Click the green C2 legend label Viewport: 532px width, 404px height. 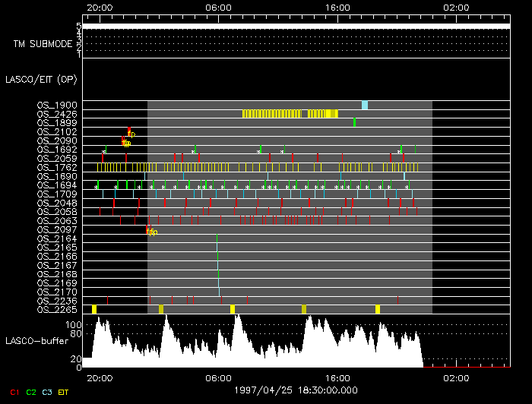pos(31,392)
